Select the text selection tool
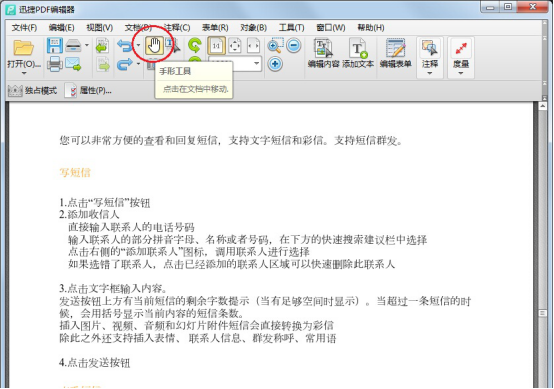This screenshot has width=554, height=389. 173,46
